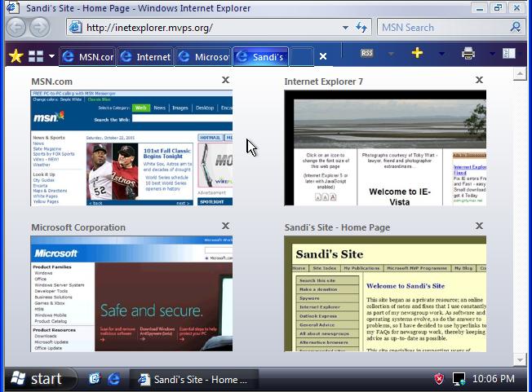
Task: Close the MSN.com thumbnail
Action: [x=225, y=80]
